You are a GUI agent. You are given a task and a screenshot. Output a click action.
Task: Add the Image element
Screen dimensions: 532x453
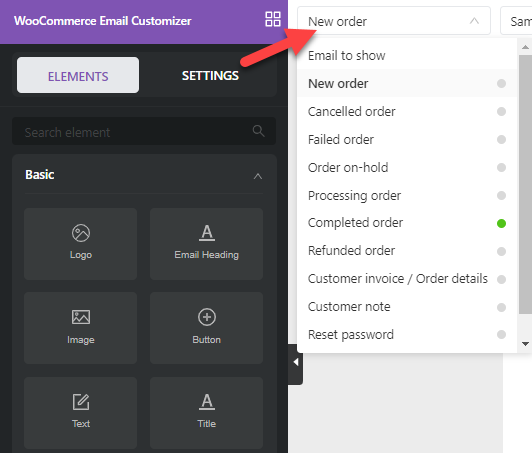(x=80, y=328)
